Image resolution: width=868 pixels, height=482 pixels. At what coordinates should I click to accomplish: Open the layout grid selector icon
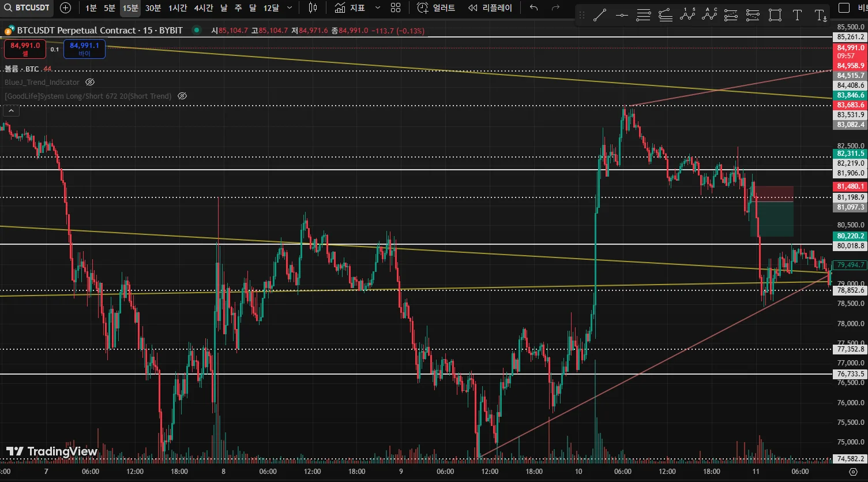396,8
